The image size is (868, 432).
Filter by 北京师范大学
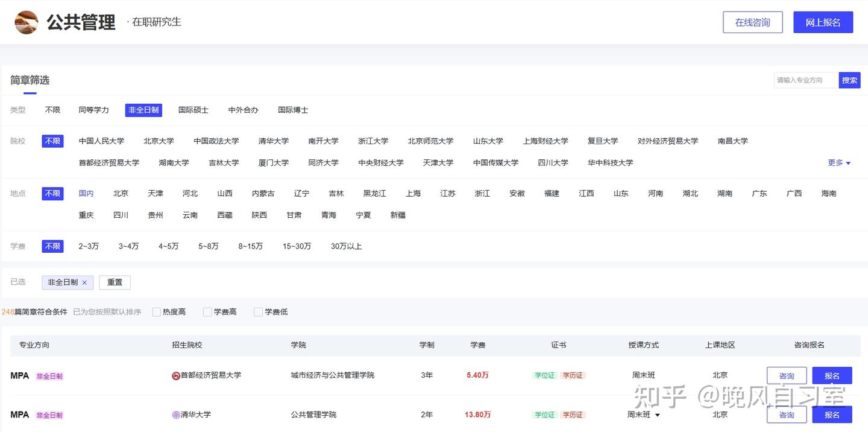pyautogui.click(x=430, y=141)
